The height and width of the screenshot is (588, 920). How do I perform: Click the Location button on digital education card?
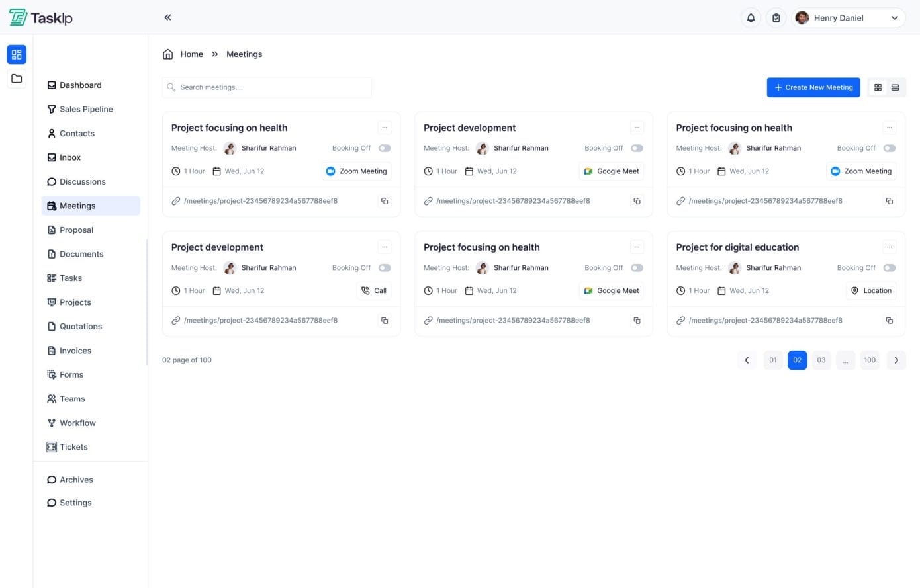870,291
